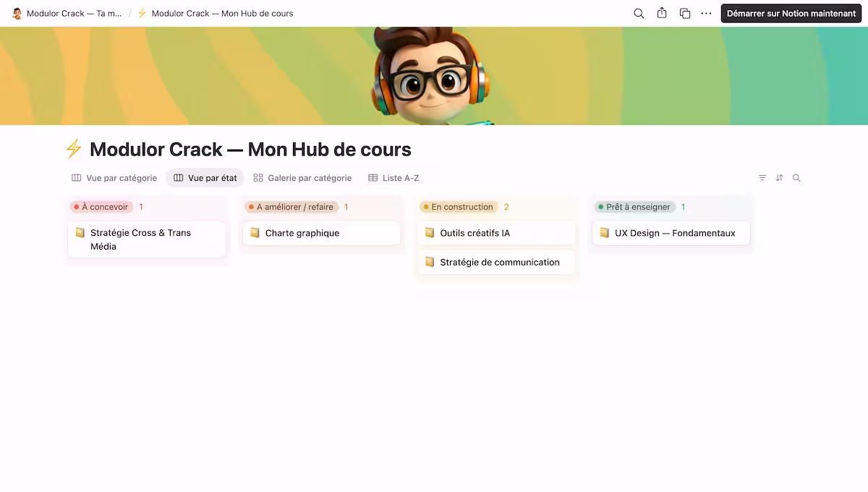Switch to Vue par catégorie tab
Screen dimensions: 868x492
click(114, 178)
